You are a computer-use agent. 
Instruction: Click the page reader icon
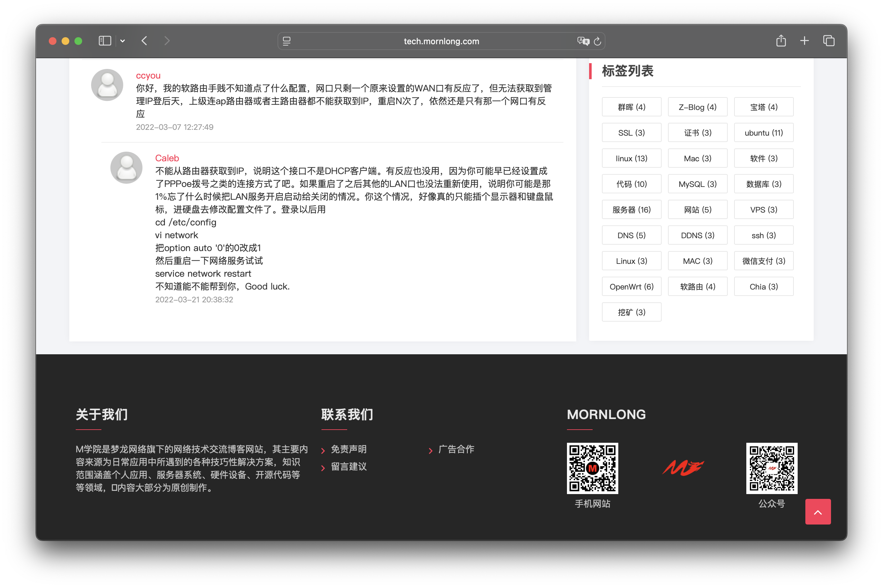point(287,41)
